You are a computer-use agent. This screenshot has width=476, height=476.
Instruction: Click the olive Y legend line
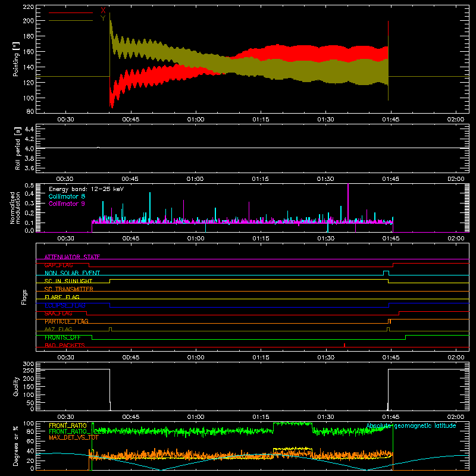[x=71, y=21]
